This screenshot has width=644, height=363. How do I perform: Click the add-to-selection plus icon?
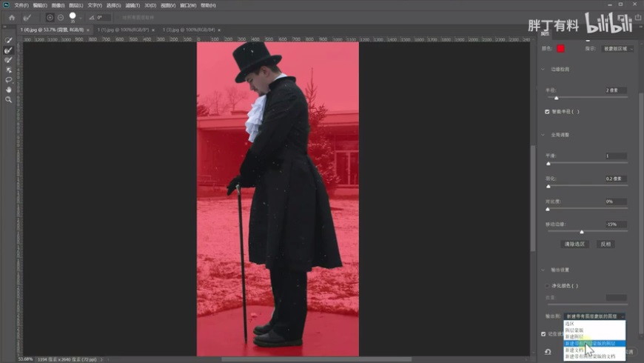(x=50, y=17)
